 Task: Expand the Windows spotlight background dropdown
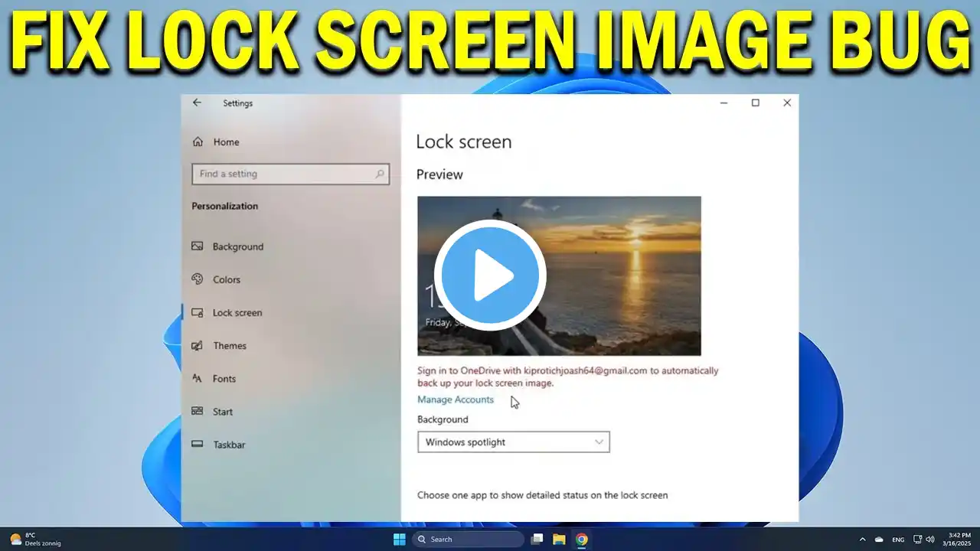click(513, 442)
